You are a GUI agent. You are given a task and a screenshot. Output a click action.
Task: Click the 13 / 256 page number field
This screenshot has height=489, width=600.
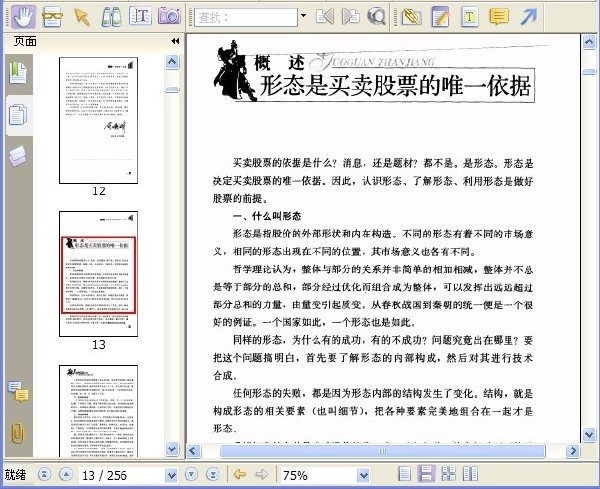tap(122, 476)
